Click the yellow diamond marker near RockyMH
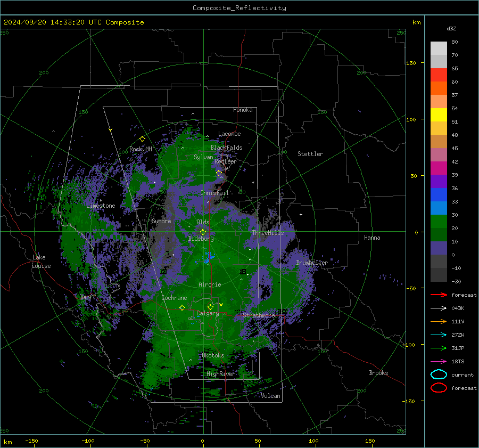The height and width of the screenshot is (448, 479). (142, 139)
